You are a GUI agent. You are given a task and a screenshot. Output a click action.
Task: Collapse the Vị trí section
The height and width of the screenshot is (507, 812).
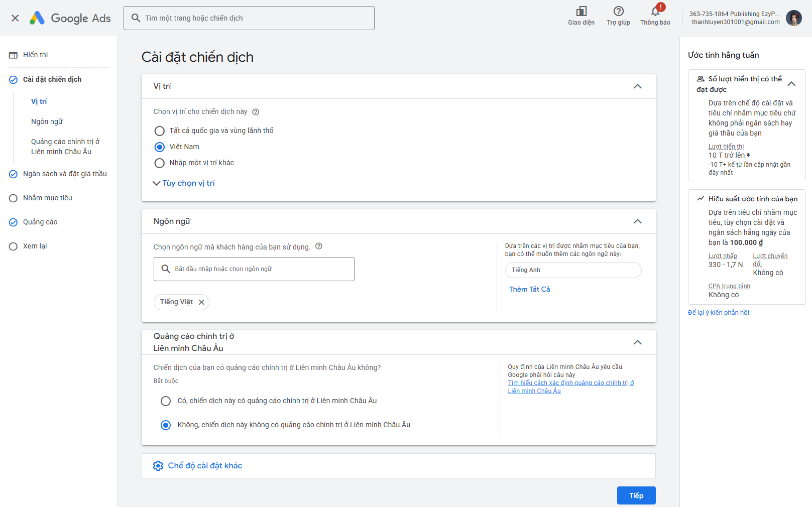tap(638, 86)
